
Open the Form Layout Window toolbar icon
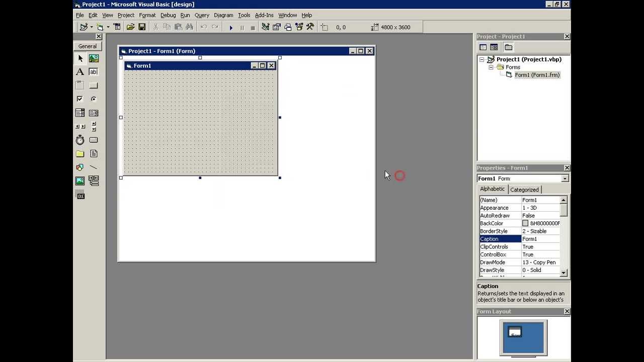coord(288,27)
